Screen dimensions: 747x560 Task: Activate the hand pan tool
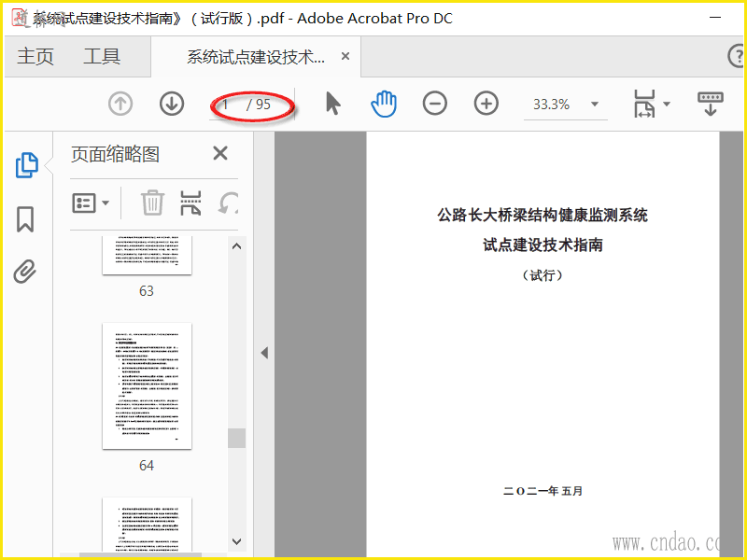pos(384,104)
